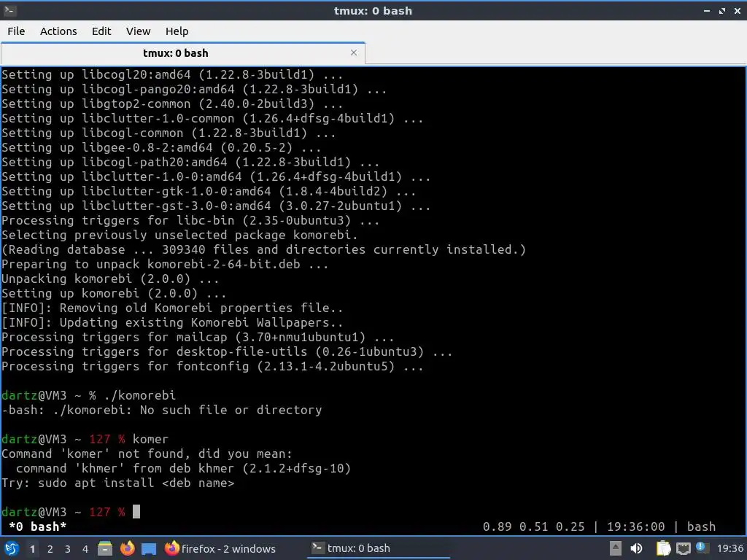The height and width of the screenshot is (560, 747).
Task: Switch to workspace 3
Action: point(68,549)
